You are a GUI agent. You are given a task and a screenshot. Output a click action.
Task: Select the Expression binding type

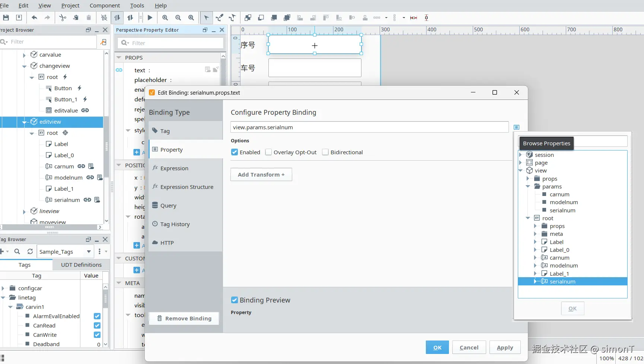tap(185, 168)
